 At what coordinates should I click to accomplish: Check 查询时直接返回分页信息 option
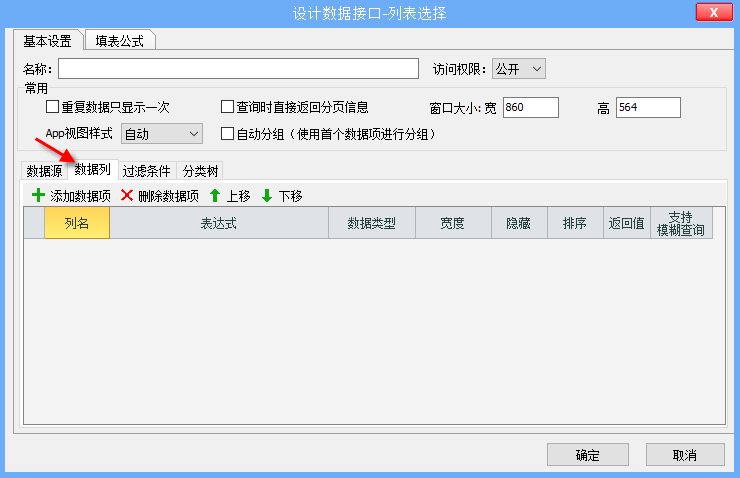[x=227, y=107]
